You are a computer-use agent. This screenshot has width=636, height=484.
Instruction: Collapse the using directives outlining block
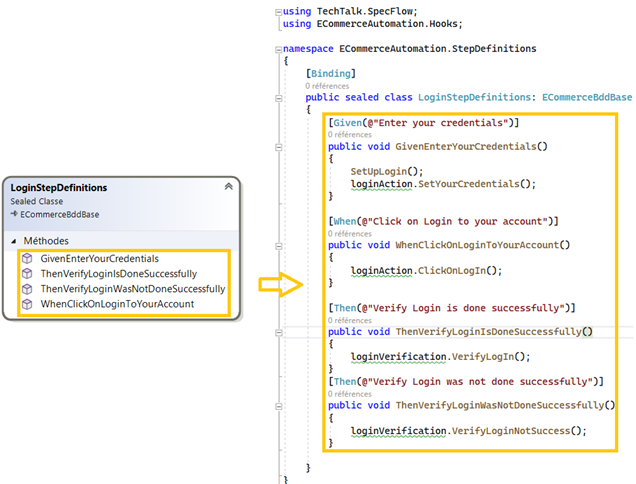click(277, 9)
